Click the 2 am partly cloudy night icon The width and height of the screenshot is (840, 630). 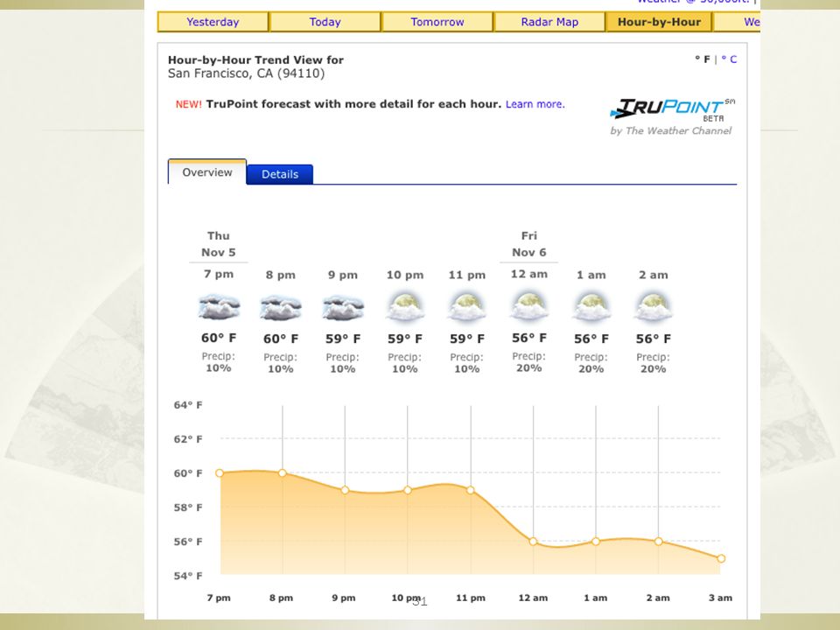(654, 307)
